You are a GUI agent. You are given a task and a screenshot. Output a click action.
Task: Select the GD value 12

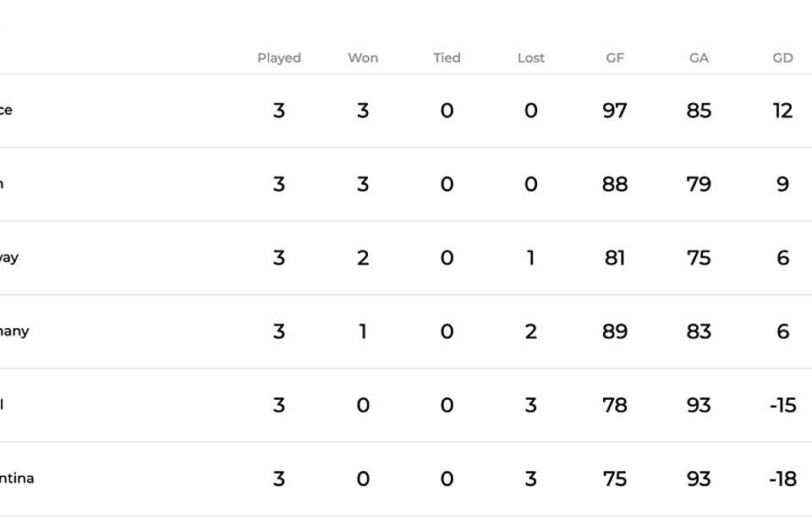tap(782, 111)
